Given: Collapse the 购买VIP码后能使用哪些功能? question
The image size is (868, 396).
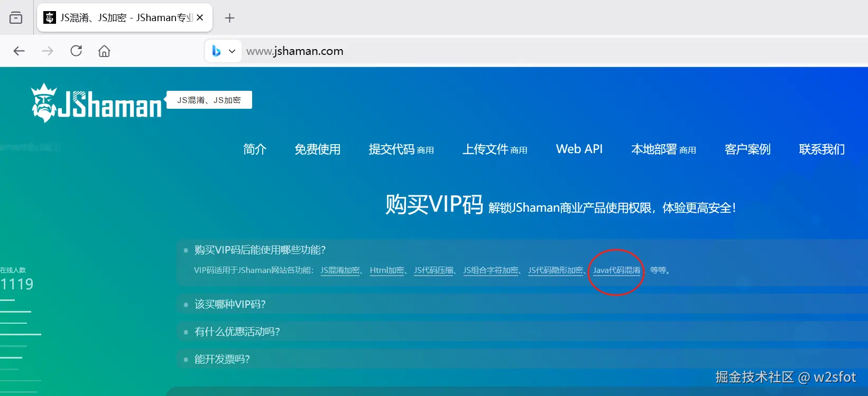Looking at the screenshot, I should 260,250.
